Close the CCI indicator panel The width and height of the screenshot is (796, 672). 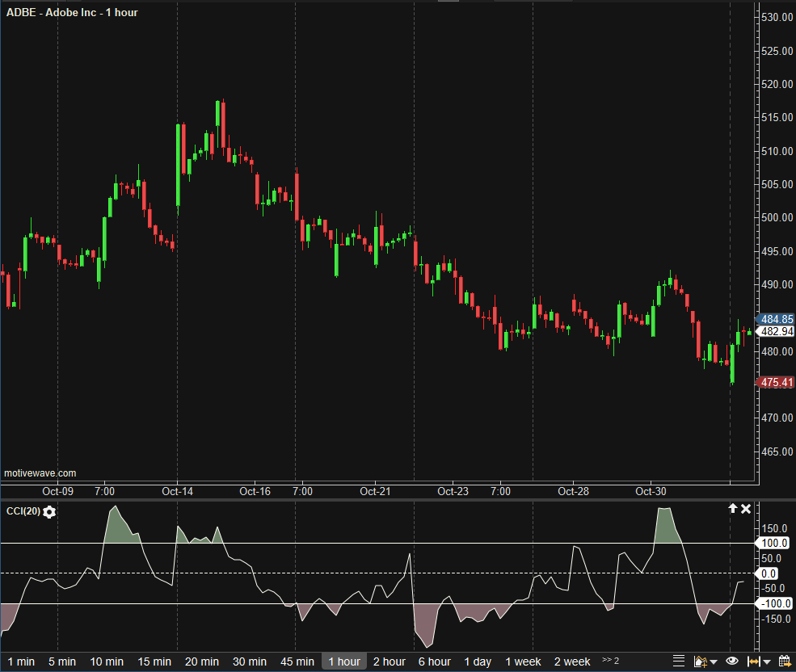(746, 509)
